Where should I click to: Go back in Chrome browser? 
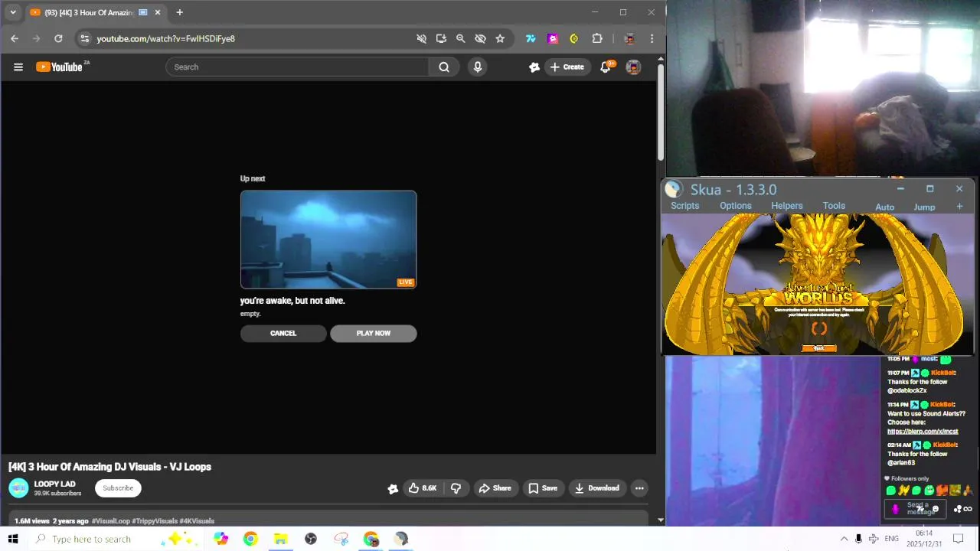point(15,38)
